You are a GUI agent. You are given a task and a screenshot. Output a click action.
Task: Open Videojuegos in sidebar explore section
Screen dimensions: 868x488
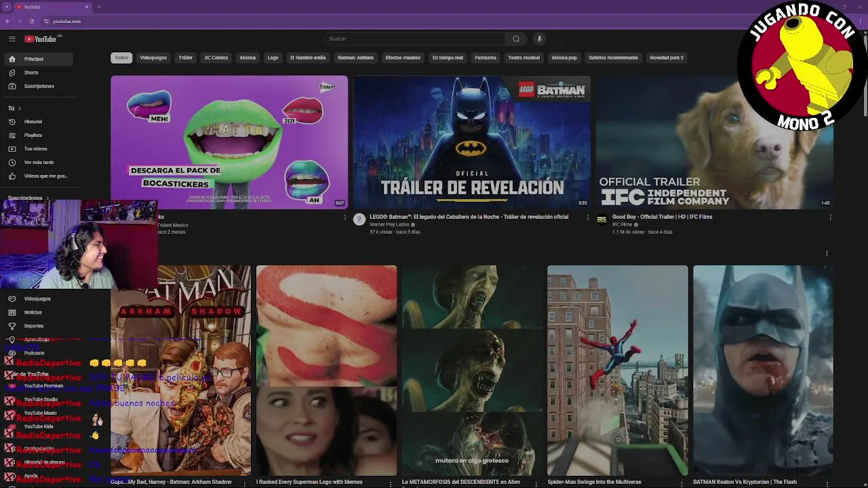pos(39,299)
